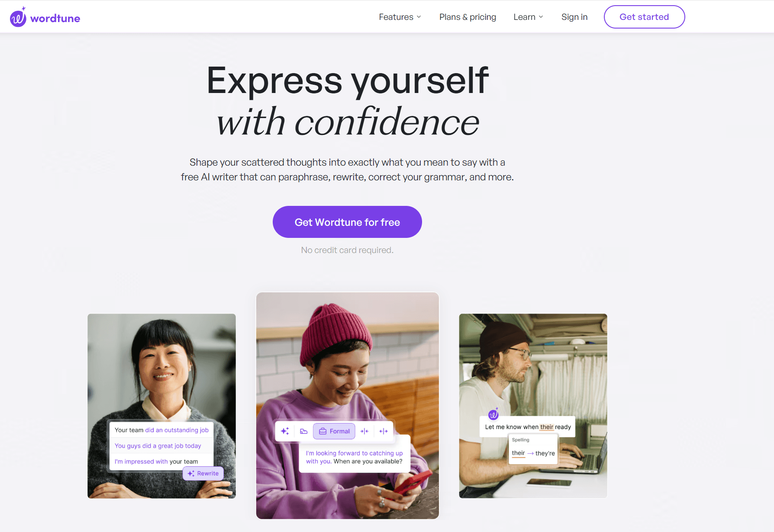Viewport: 774px width, 532px height.
Task: Click the Get started button
Action: coord(644,17)
